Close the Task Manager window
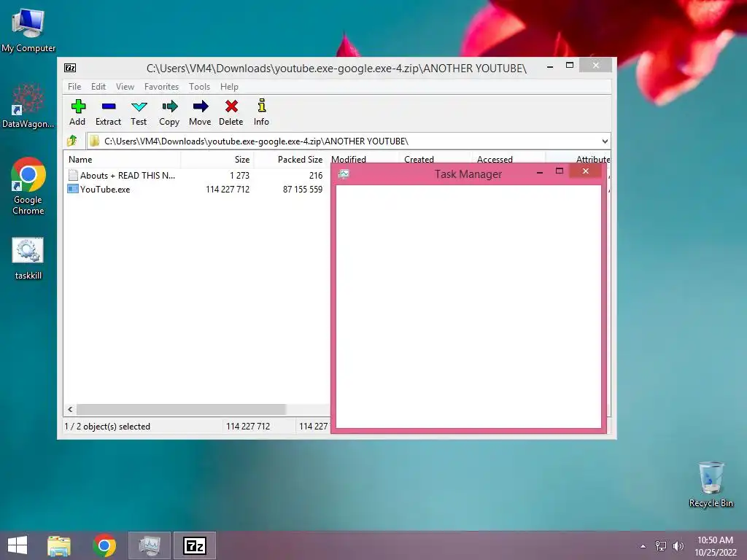747x560 pixels. click(586, 171)
